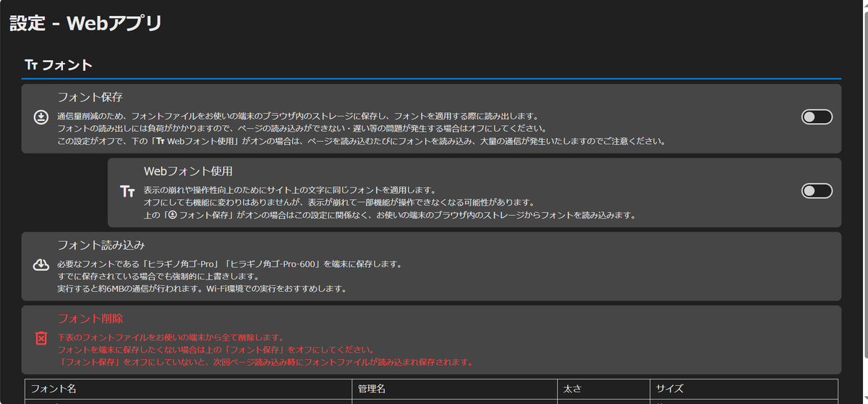Click the サイズ column header
The image size is (868, 404).
[744, 389]
